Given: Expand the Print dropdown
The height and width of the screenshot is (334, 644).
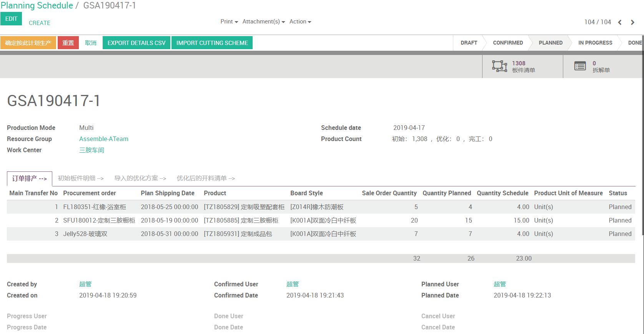Looking at the screenshot, I should tap(229, 22).
